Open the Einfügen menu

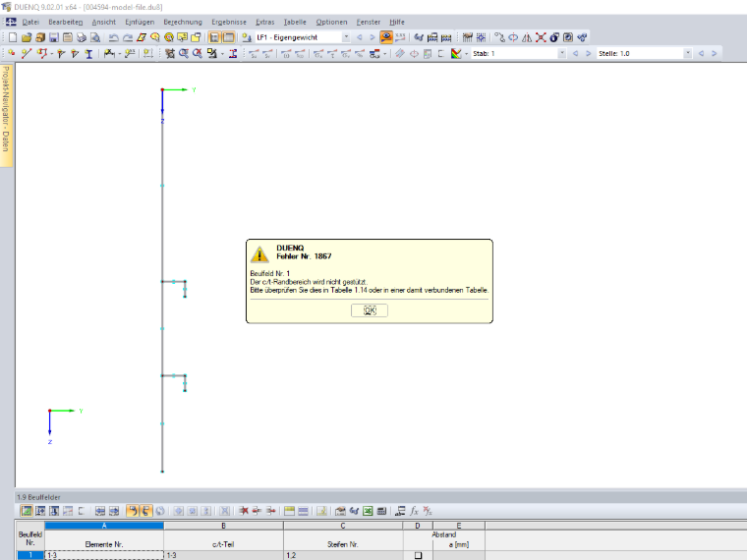pyautogui.click(x=140, y=22)
